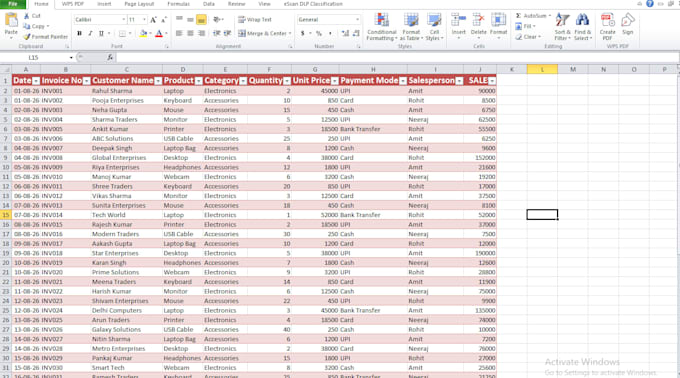Click the insert function fx icon
The width and height of the screenshot is (680, 378).
(110, 57)
